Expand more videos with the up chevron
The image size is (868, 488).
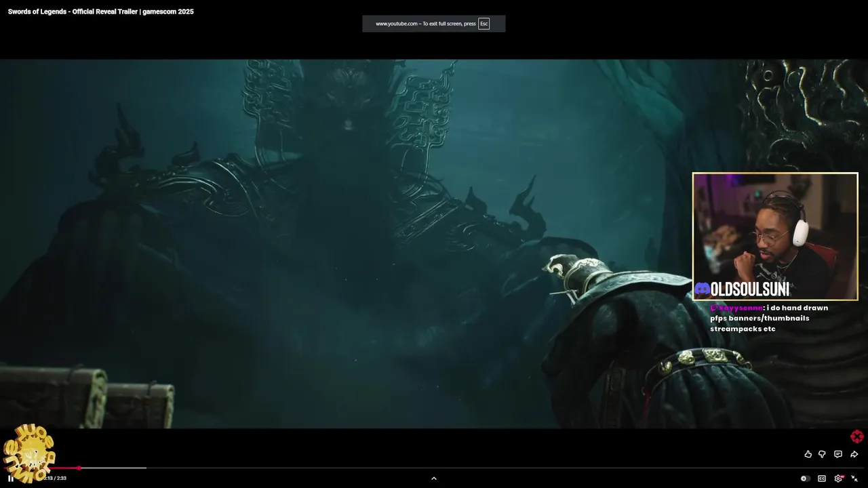coord(434,479)
